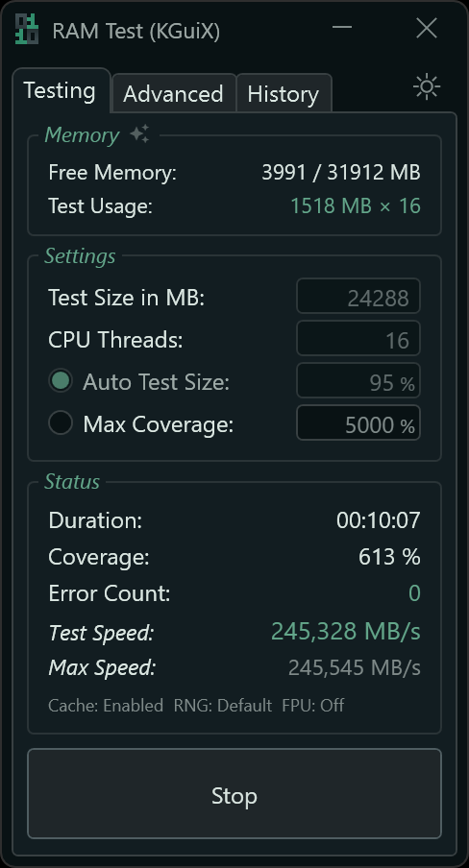Click the Max Speed value readout
This screenshot has height=868, width=469.
(x=355, y=667)
